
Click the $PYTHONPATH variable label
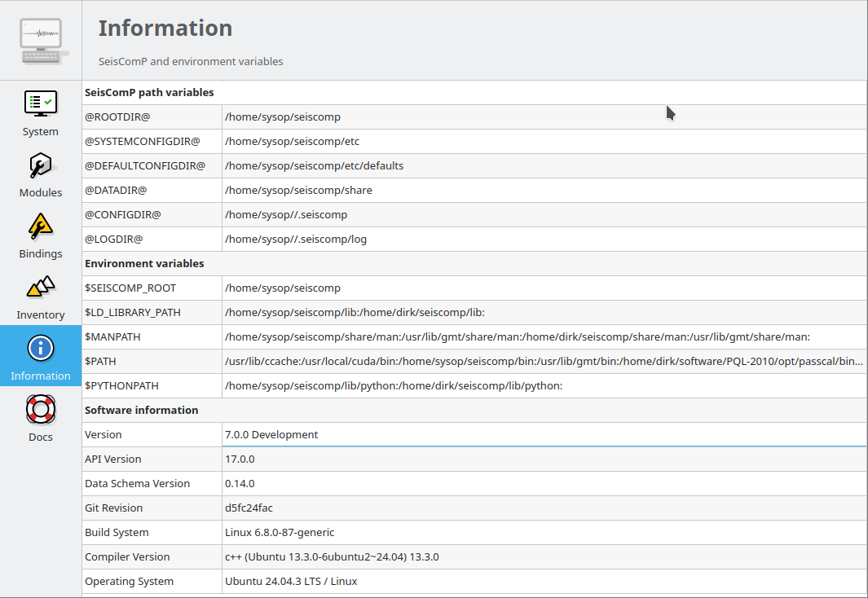121,385
